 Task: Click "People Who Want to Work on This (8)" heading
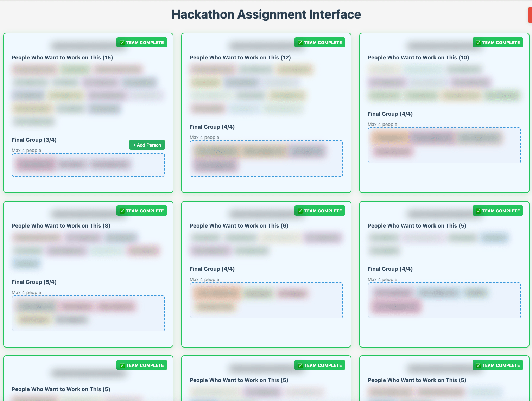[x=61, y=226]
